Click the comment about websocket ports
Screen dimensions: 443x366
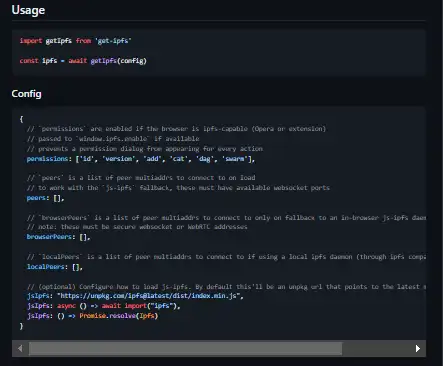pyautogui.click(x=178, y=188)
